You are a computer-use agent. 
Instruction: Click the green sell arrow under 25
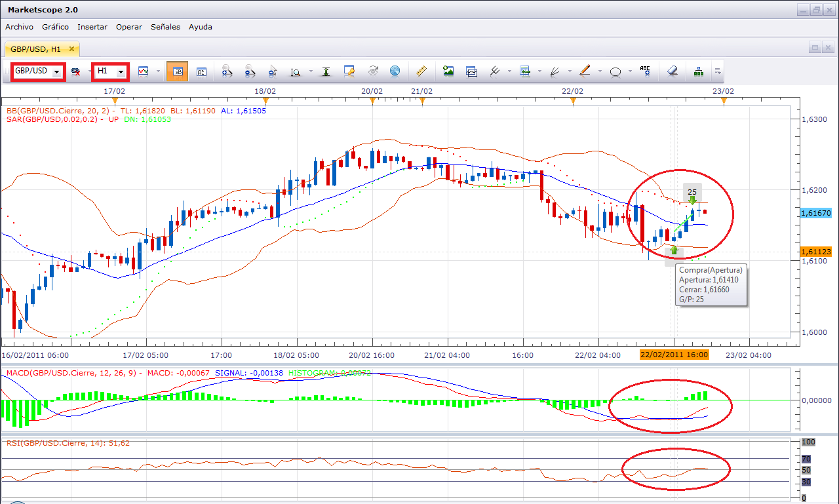click(692, 200)
